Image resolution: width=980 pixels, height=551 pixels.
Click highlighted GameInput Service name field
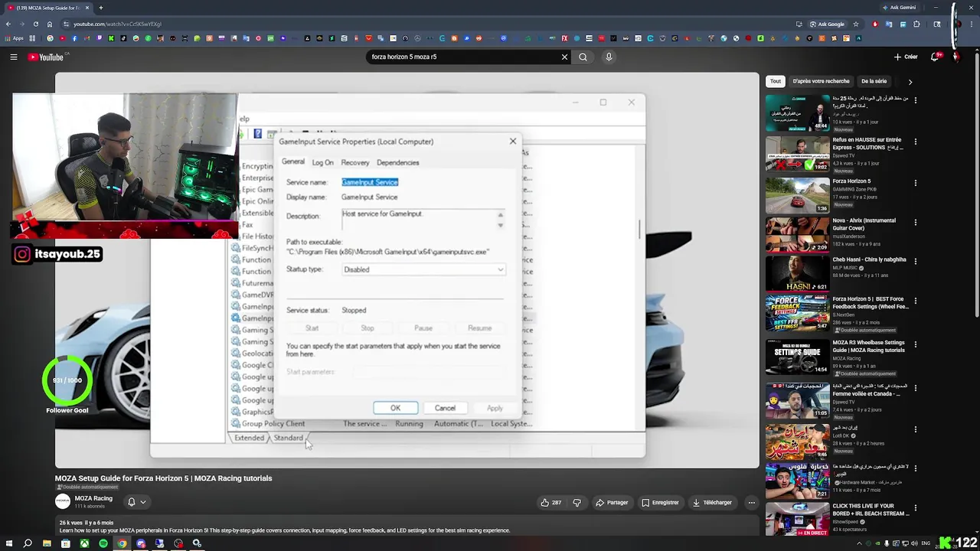pos(370,182)
